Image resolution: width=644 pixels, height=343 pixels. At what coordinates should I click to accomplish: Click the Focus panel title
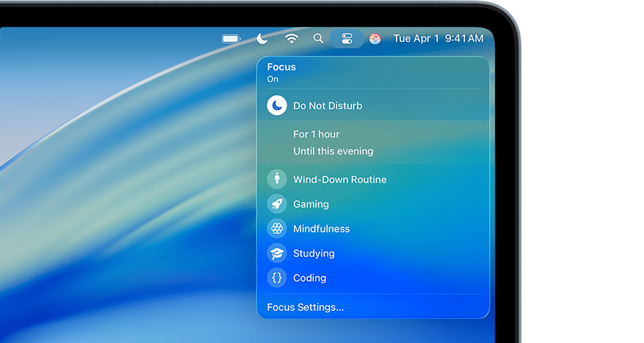click(281, 67)
